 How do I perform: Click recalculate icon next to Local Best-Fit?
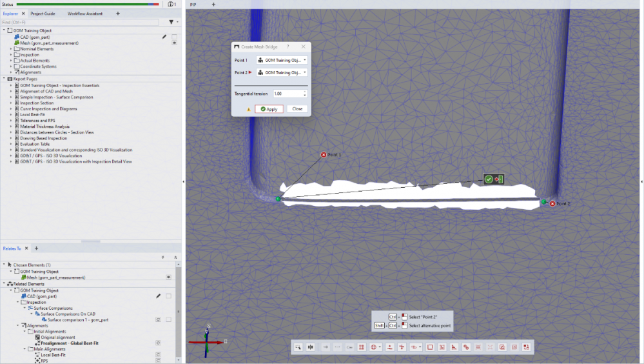[x=158, y=354]
